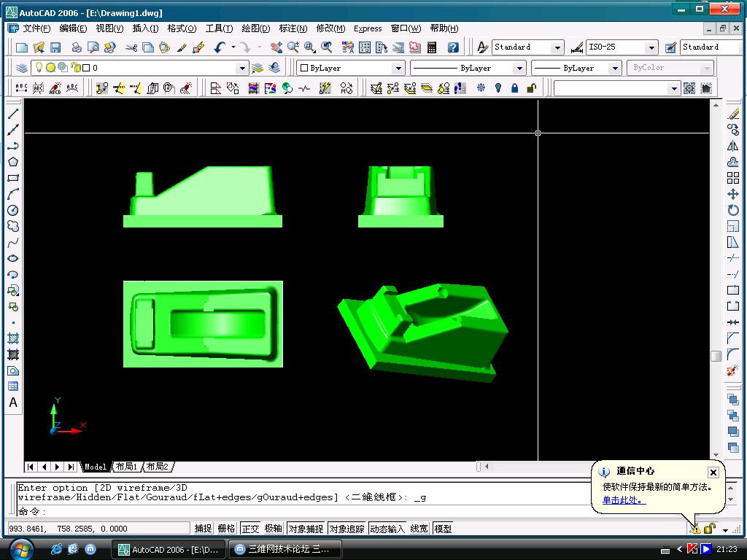Open the Express menu

[368, 28]
